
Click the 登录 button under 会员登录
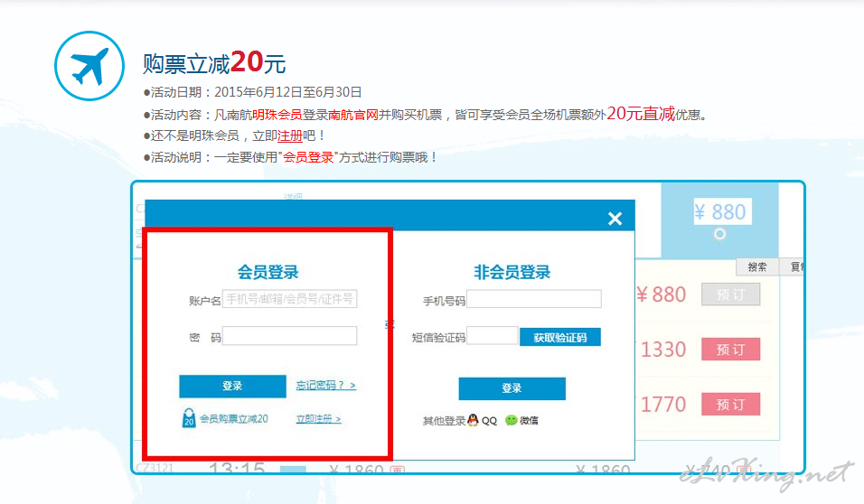point(232,386)
